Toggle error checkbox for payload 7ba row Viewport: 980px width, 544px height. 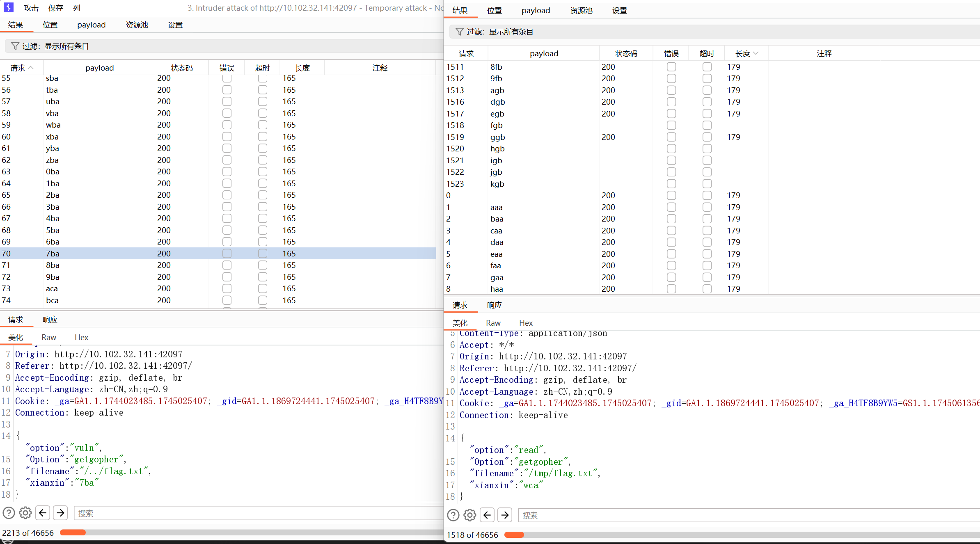227,254
